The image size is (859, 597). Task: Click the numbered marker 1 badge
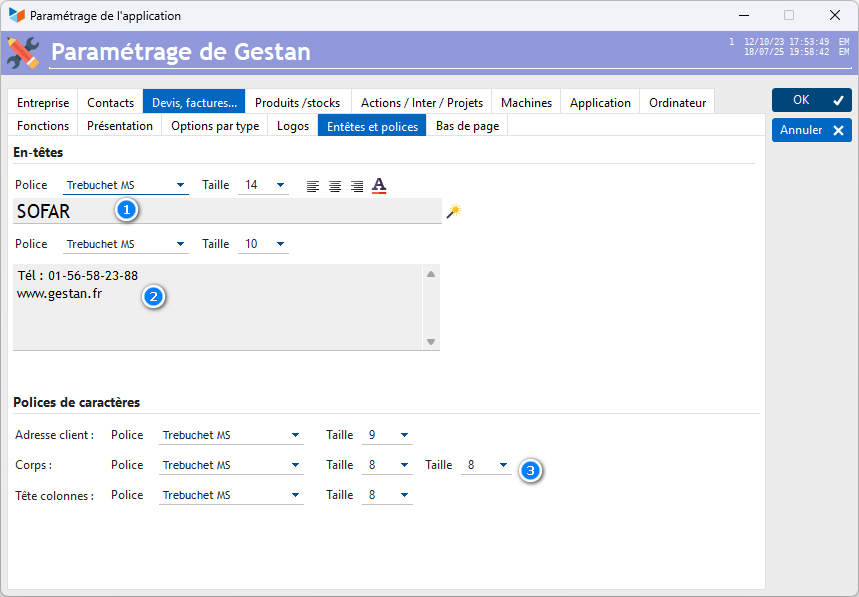125,210
